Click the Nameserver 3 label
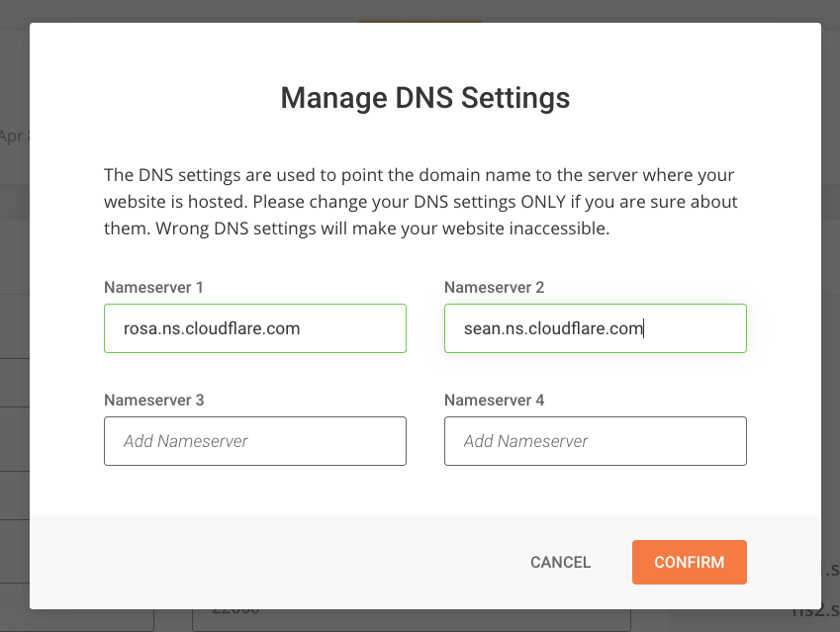This screenshot has width=840, height=632. tap(154, 401)
